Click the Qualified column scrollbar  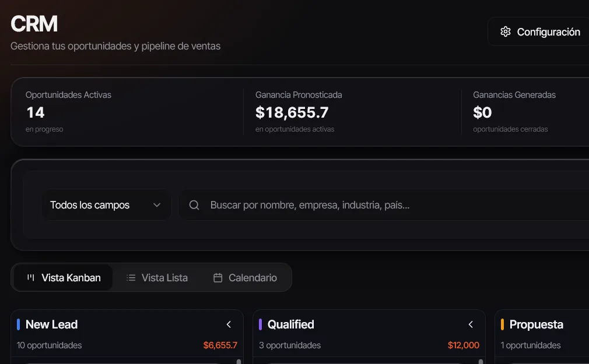481,361
